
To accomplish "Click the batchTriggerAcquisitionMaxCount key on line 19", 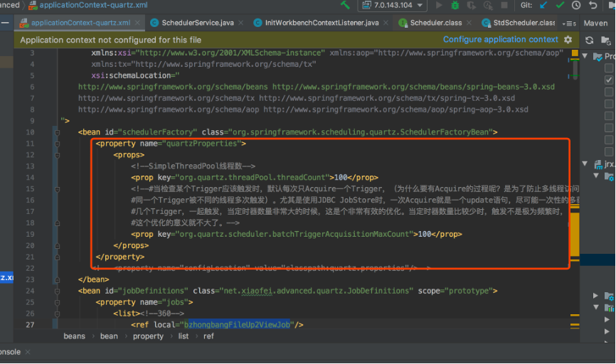I will tap(294, 234).
